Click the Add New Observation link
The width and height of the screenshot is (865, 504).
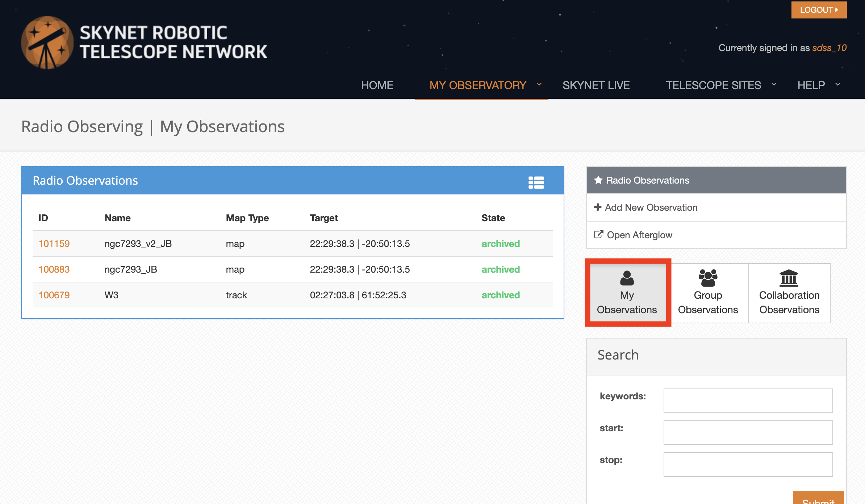pos(651,207)
